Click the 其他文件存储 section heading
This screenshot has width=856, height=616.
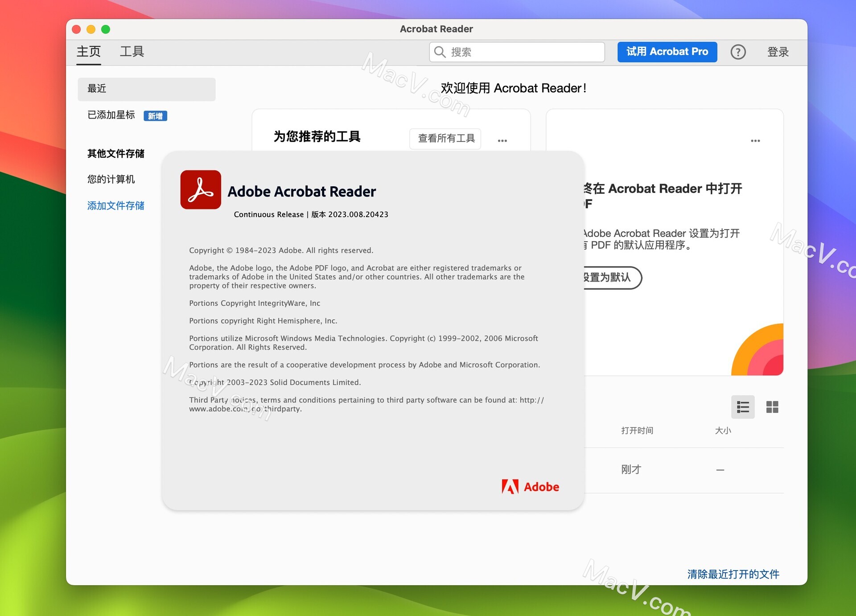pos(116,153)
